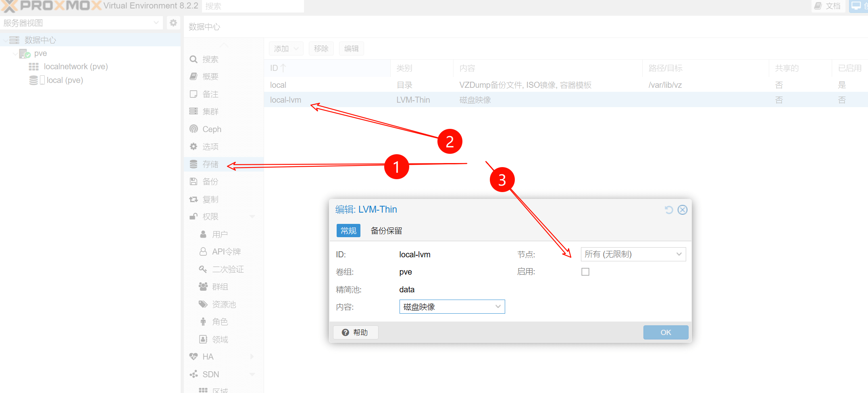Sort by the ID column header

[327, 68]
